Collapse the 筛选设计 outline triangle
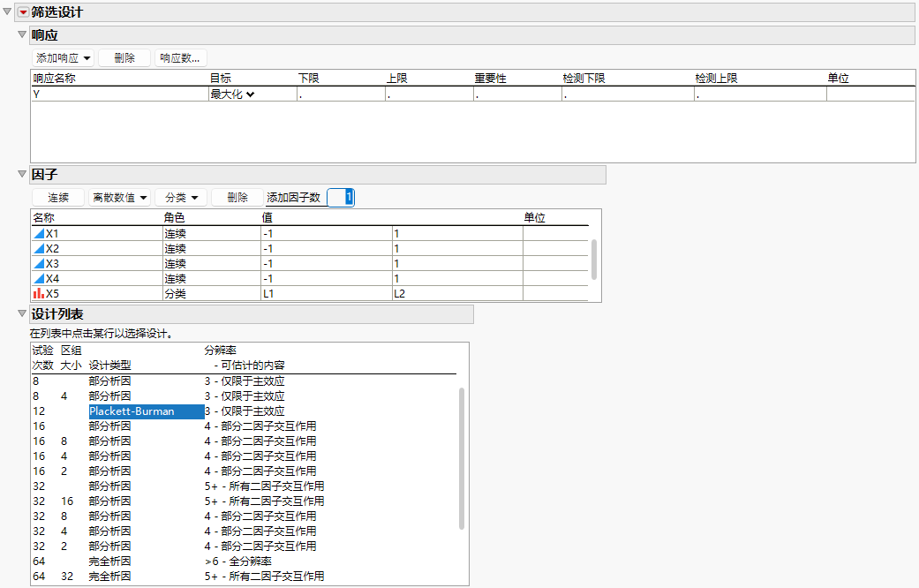Image resolution: width=919 pixels, height=588 pixels. point(7,11)
